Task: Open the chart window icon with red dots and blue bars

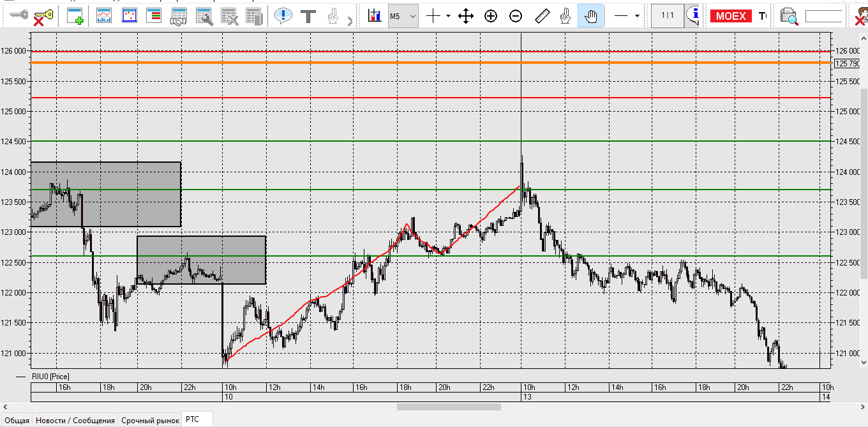Action: [105, 16]
